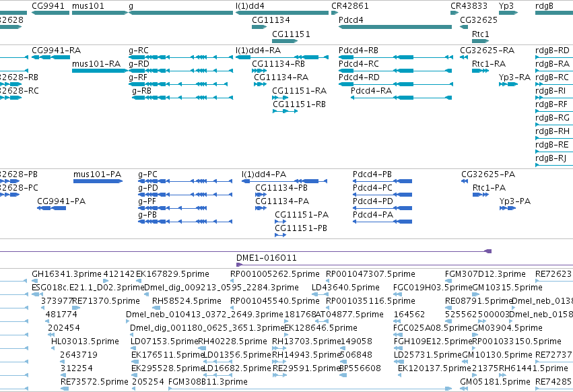
Task: Click EST RH58524.5prime
Action: click(187, 301)
